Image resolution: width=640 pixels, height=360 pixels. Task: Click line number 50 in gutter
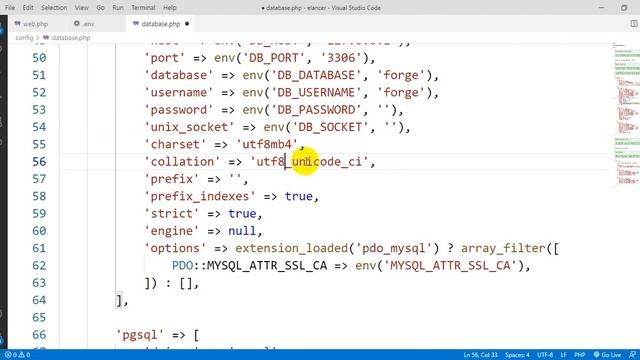pyautogui.click(x=39, y=58)
